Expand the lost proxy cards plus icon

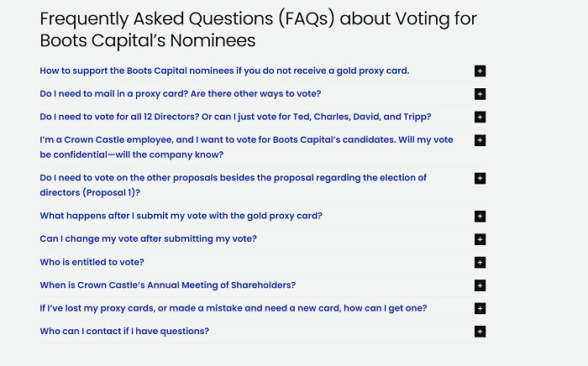tap(480, 309)
